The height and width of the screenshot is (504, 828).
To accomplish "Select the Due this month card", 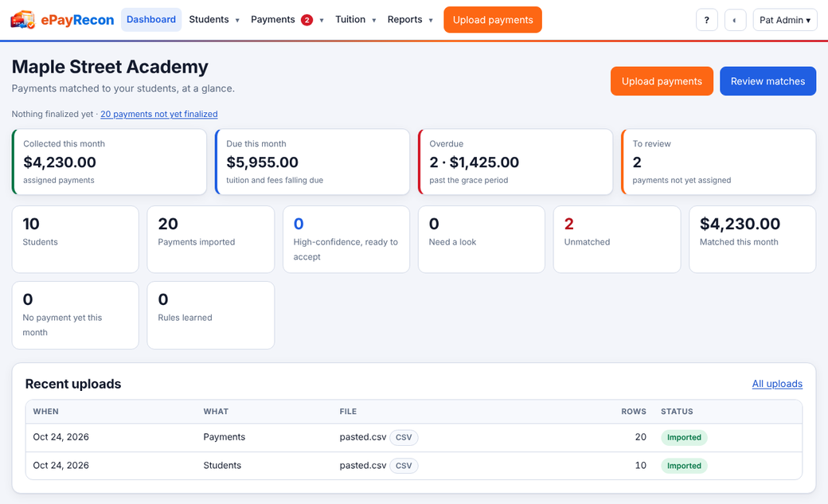I will click(313, 162).
